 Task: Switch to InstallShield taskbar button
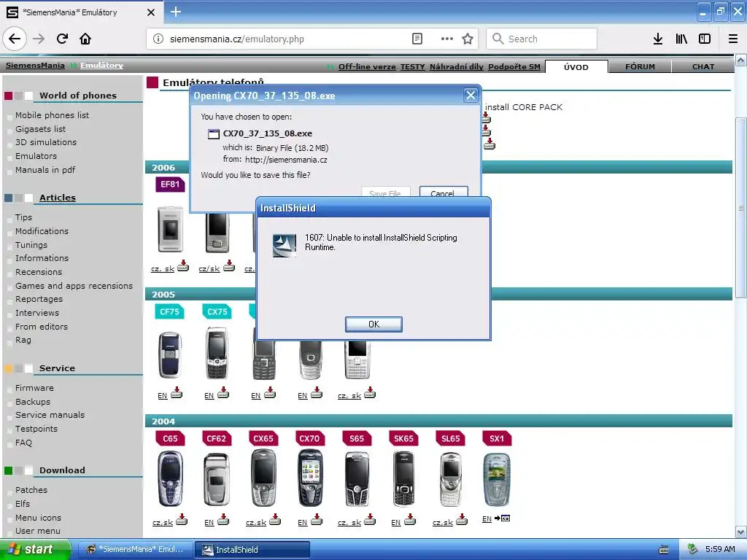[x=252, y=550]
